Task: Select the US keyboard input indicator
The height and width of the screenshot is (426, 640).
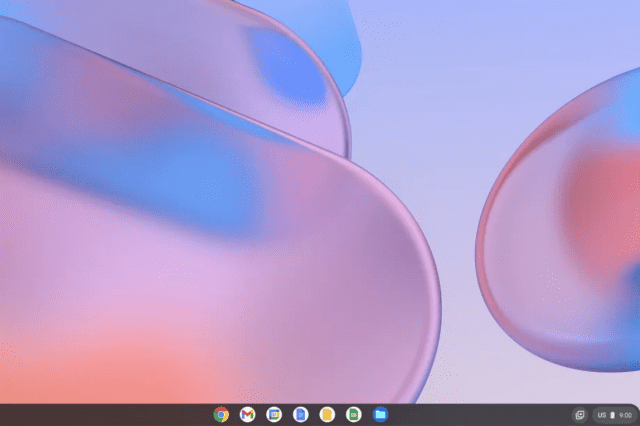Action: click(602, 415)
